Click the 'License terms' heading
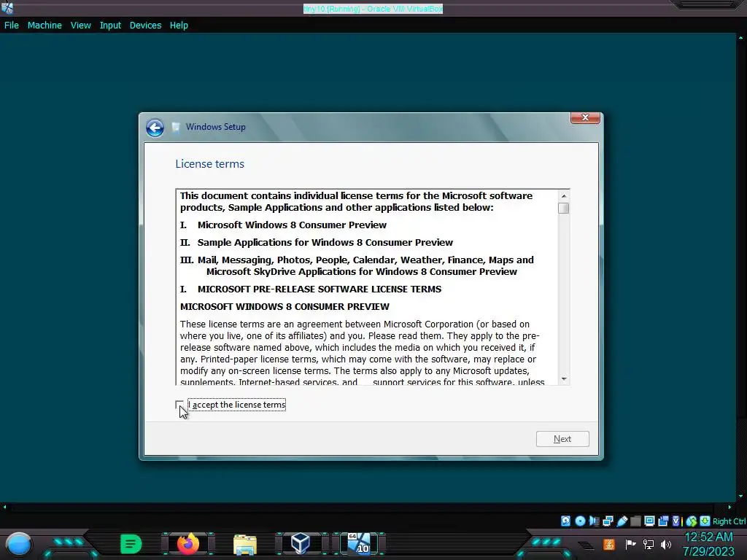 click(x=209, y=164)
